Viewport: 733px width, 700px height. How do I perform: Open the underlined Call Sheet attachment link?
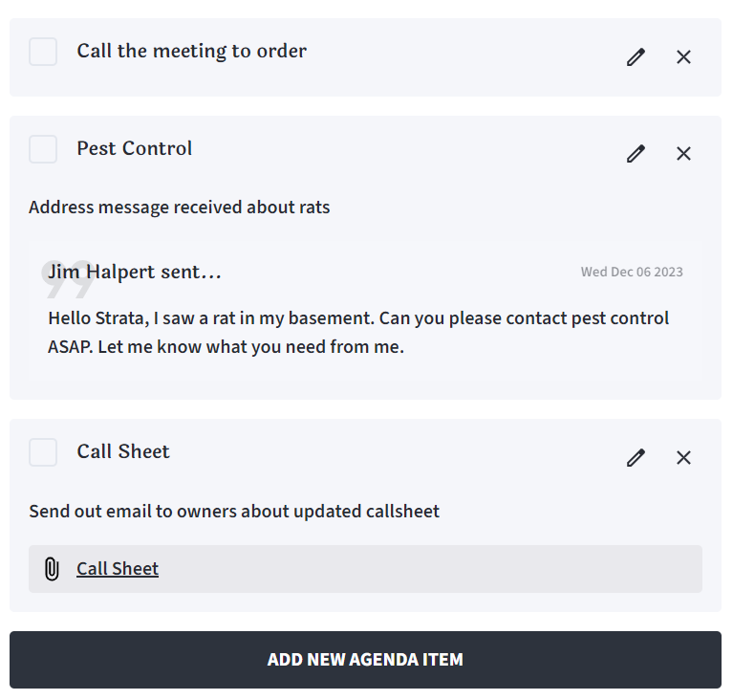click(118, 569)
